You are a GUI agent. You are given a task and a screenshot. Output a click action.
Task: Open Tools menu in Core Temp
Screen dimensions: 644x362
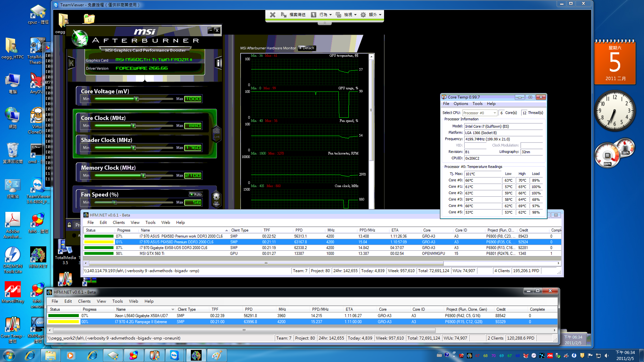[477, 104]
